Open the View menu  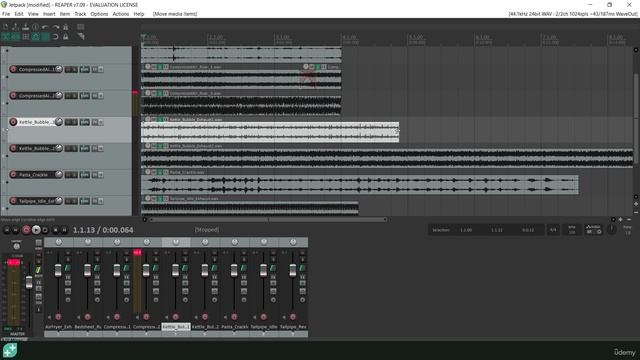[x=33, y=14]
